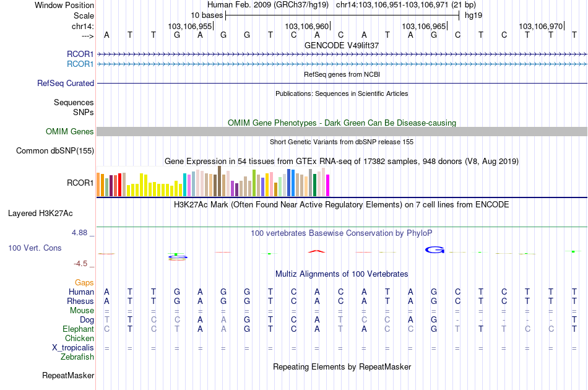Click the H3K27Ac Mark ENCODE track title
This screenshot has width=588, height=390.
tap(342, 205)
